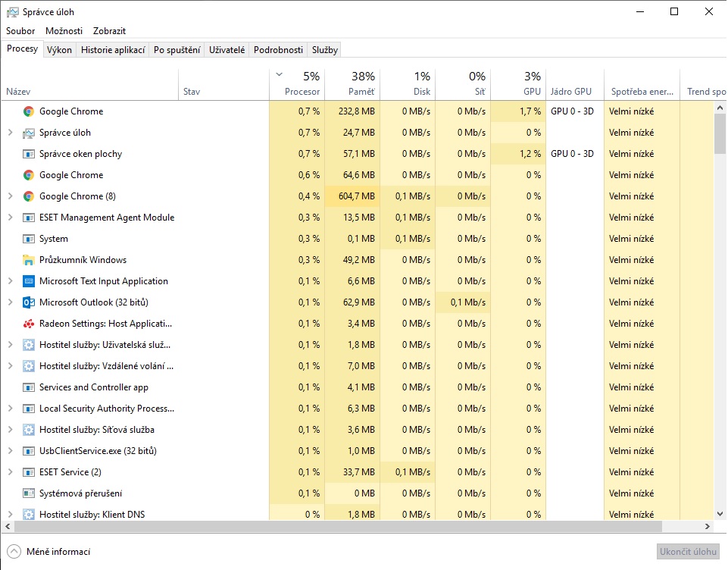Switch to the Historie aplikací tab
Screen dimensions: 728x570
click(x=113, y=50)
